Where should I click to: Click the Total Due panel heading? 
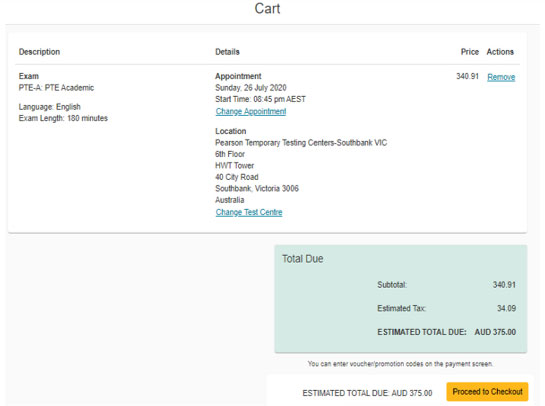[x=302, y=259]
